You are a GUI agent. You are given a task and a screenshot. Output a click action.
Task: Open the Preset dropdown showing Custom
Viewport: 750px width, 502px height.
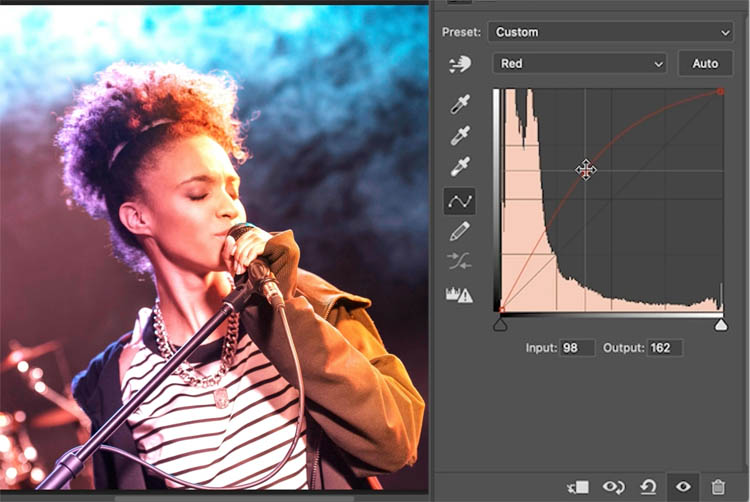tap(610, 32)
